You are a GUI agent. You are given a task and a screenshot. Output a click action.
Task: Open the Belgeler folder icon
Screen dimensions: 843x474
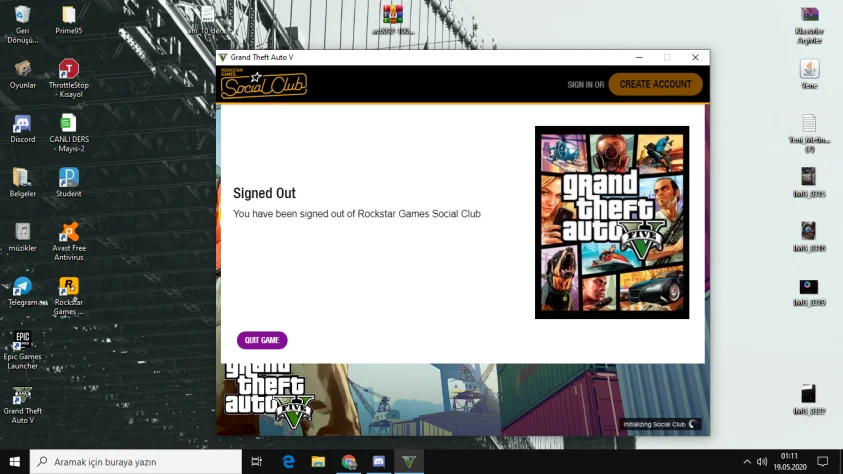click(23, 183)
